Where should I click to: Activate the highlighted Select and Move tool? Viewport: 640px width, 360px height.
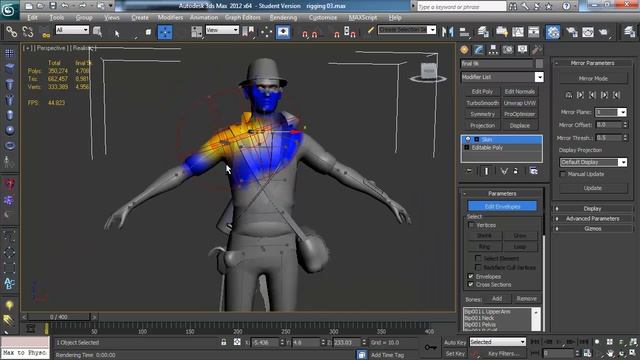pos(165,32)
